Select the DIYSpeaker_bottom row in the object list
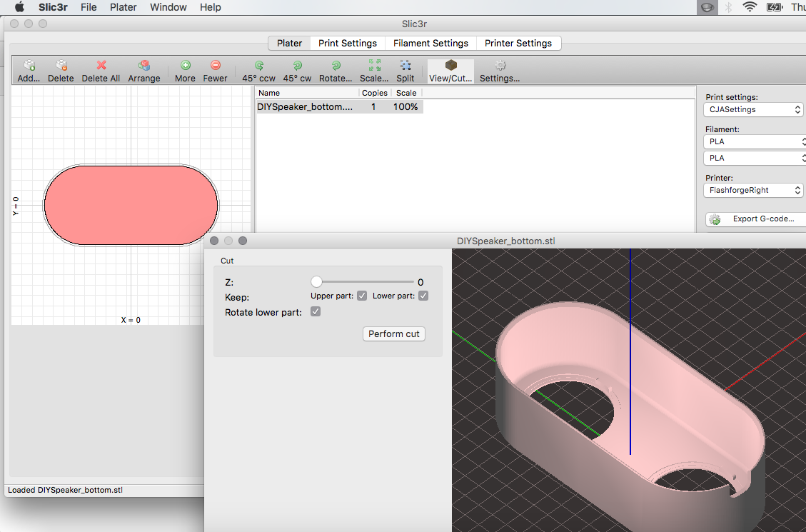 [x=339, y=107]
